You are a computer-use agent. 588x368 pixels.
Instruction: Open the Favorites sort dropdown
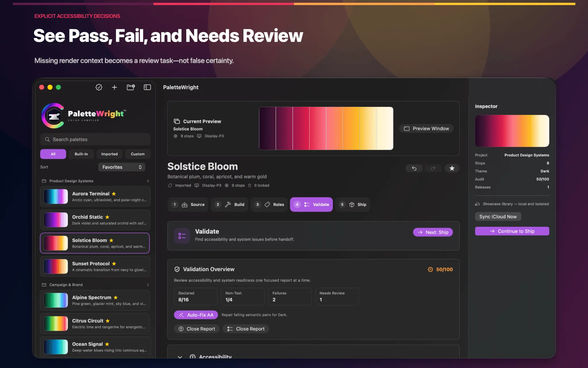tap(122, 167)
